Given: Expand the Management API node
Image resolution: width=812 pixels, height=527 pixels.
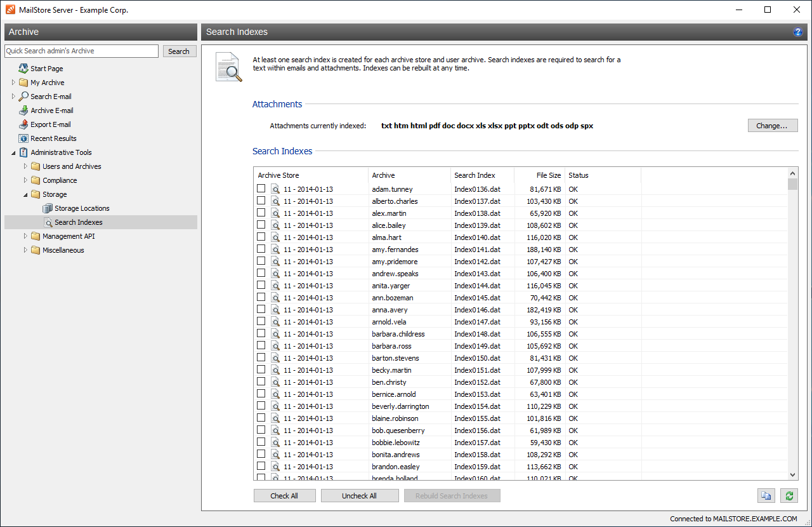Looking at the screenshot, I should [25, 236].
